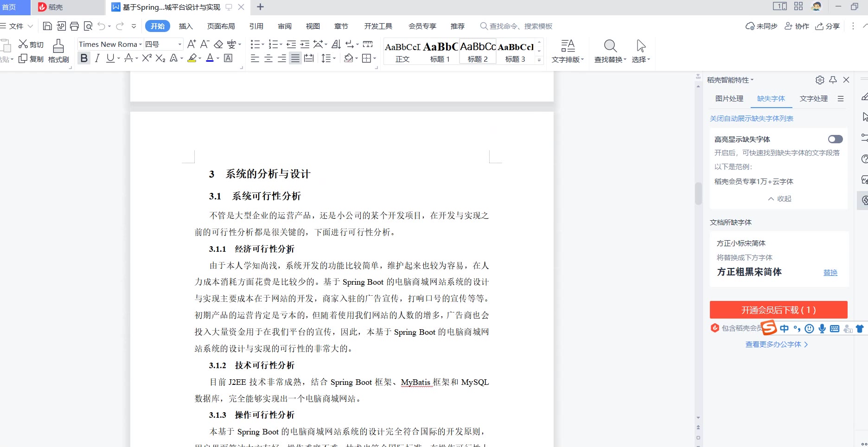Click the Format Painter (格式刷) icon
868x447 pixels.
pyautogui.click(x=58, y=51)
